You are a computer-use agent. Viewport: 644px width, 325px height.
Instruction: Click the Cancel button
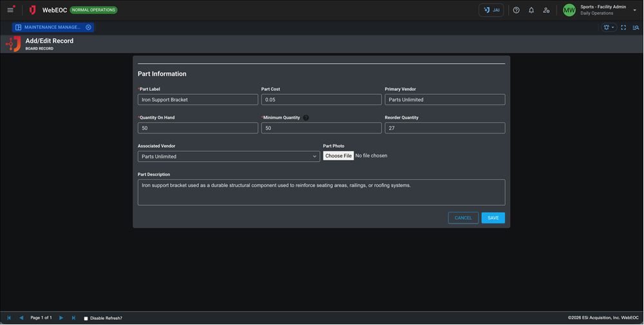click(x=463, y=218)
